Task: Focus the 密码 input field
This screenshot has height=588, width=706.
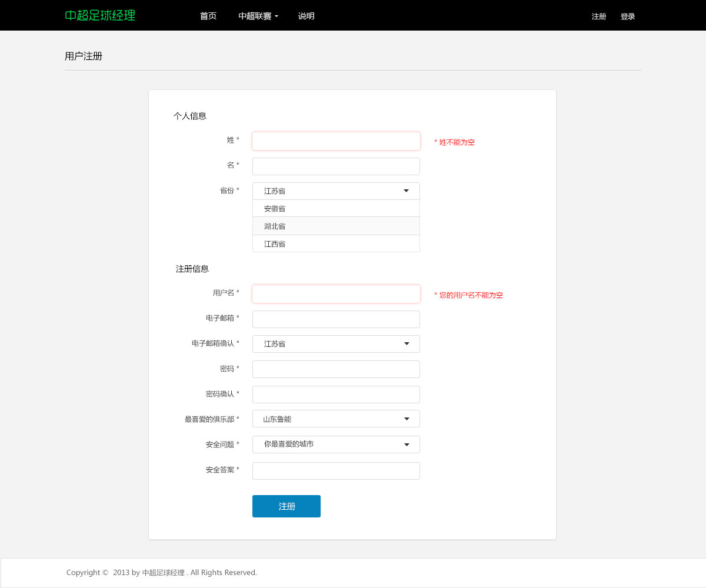Action: tap(336, 369)
